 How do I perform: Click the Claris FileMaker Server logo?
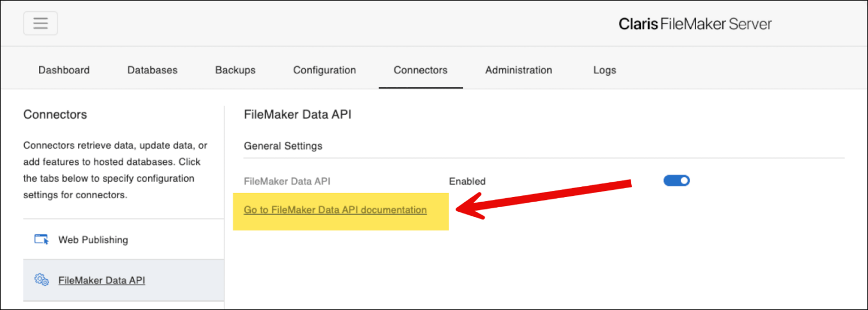[x=695, y=24]
